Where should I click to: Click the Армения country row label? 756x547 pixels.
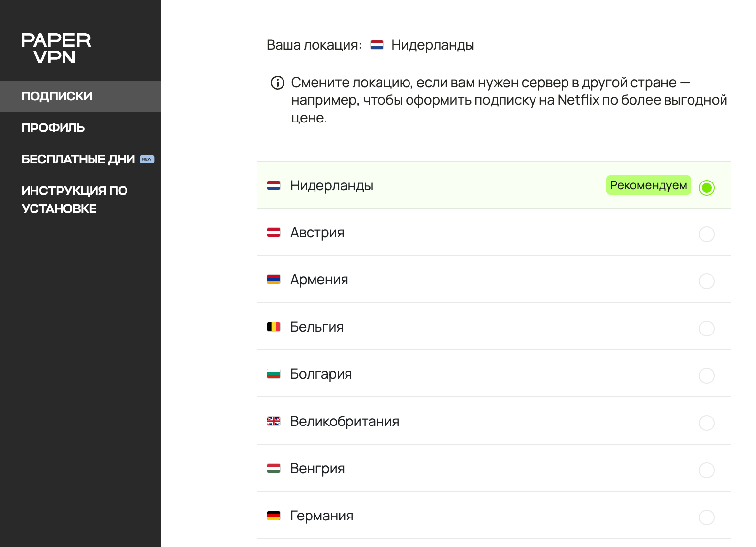[x=319, y=280]
